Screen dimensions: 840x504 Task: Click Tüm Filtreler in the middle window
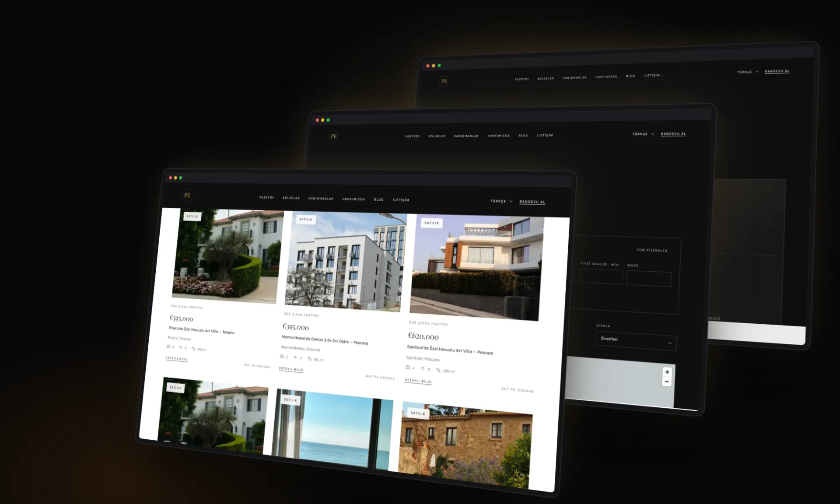point(652,250)
